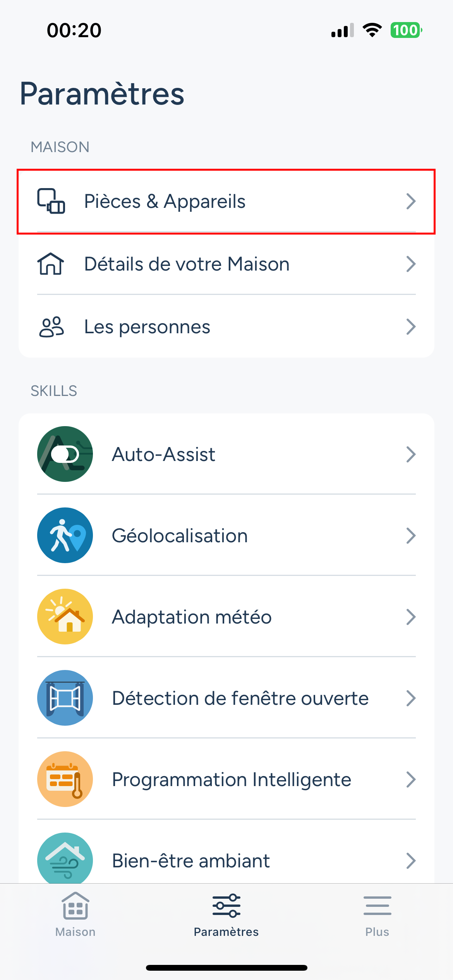The width and height of the screenshot is (453, 980).
Task: Switch to the Maison tab
Action: 75,914
